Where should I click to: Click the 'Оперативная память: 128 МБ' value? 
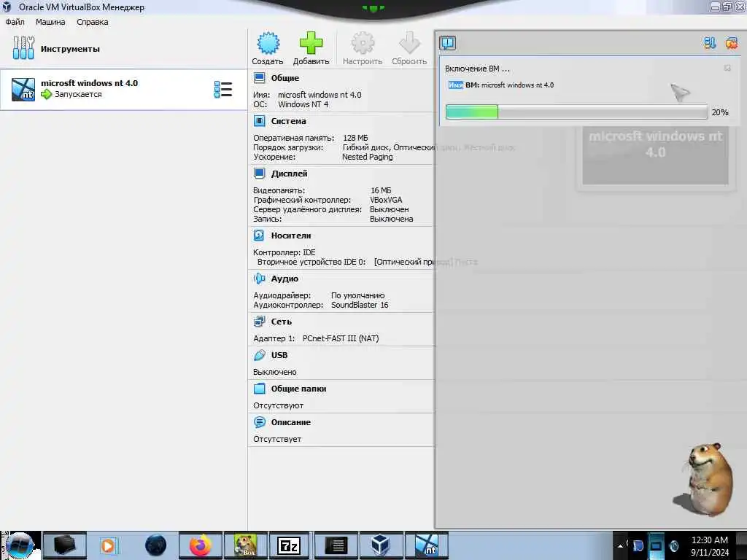click(x=355, y=138)
